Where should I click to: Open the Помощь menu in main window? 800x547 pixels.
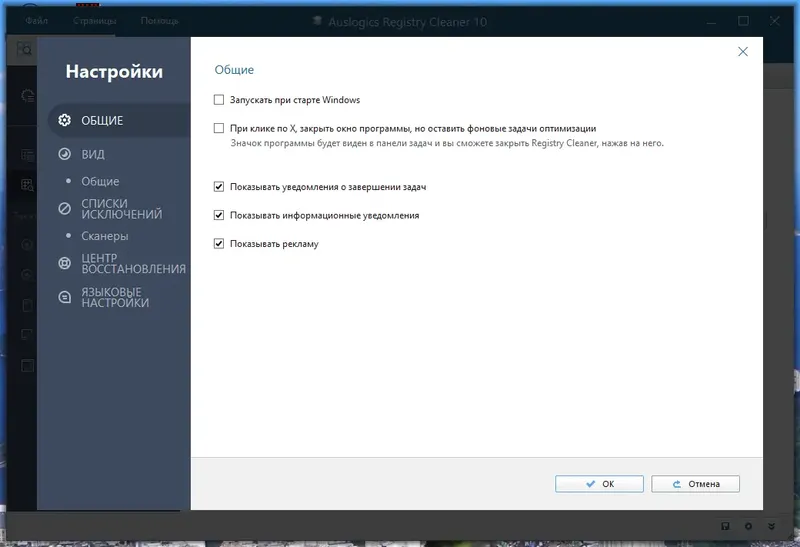point(159,20)
